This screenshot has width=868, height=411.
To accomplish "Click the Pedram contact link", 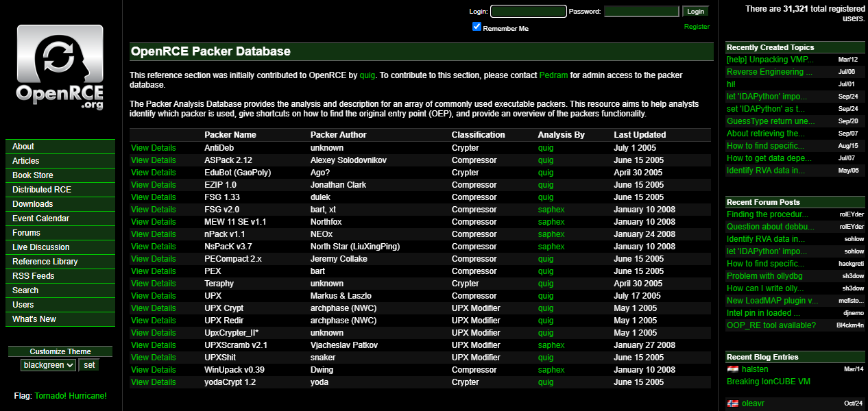I will click(x=553, y=75).
